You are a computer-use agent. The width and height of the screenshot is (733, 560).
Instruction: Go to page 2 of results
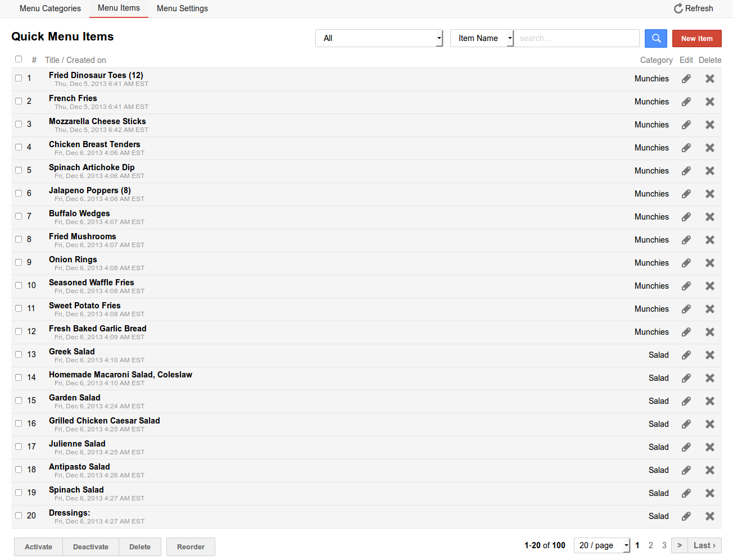650,545
